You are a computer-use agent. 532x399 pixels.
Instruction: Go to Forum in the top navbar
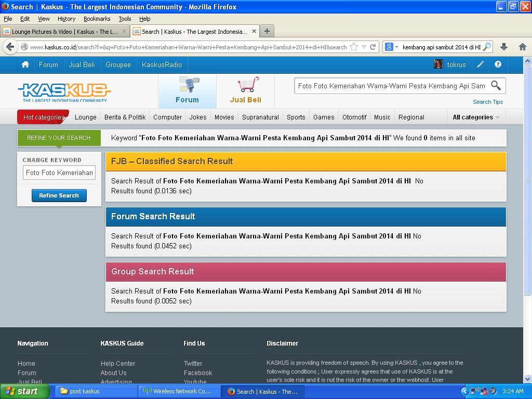tap(48, 64)
